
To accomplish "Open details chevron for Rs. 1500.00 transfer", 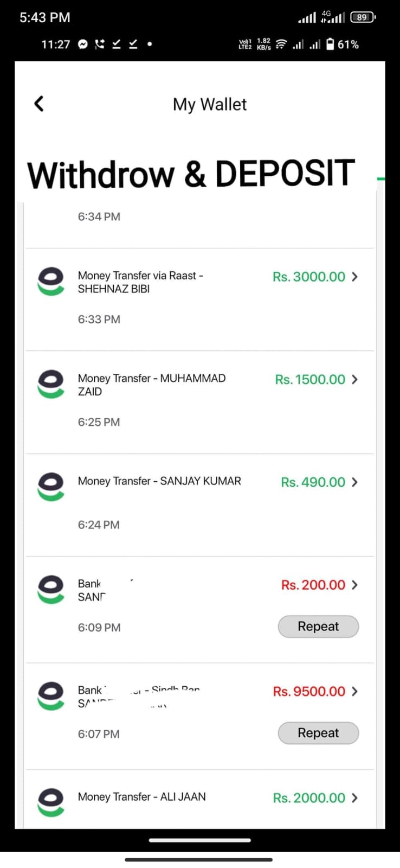I will click(x=354, y=379).
